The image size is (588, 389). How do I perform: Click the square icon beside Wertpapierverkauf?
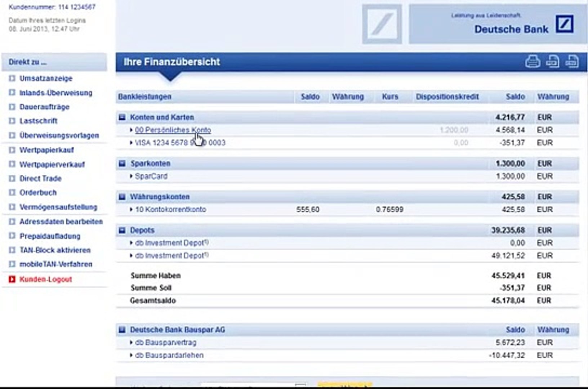coord(12,164)
